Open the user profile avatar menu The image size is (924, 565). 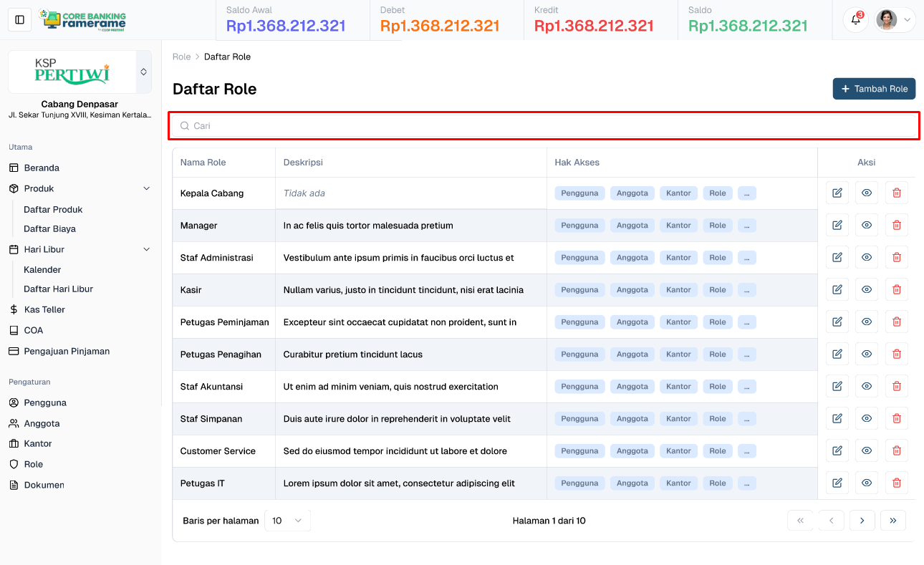pyautogui.click(x=895, y=20)
